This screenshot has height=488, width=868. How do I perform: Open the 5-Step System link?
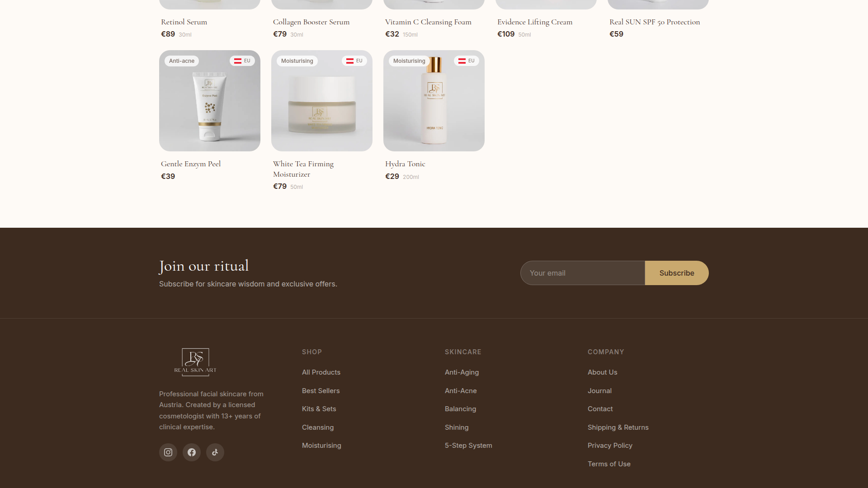468,446
